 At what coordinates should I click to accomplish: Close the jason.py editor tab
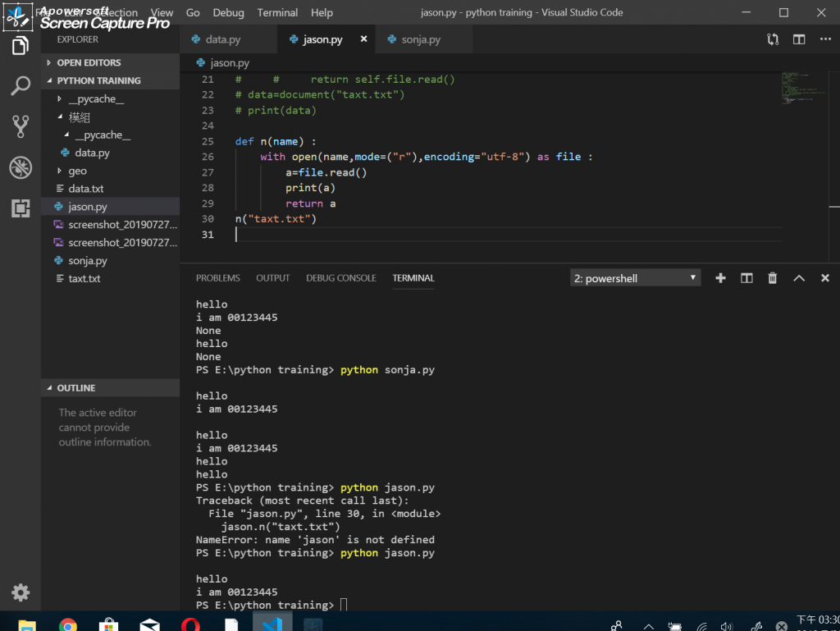click(x=363, y=39)
